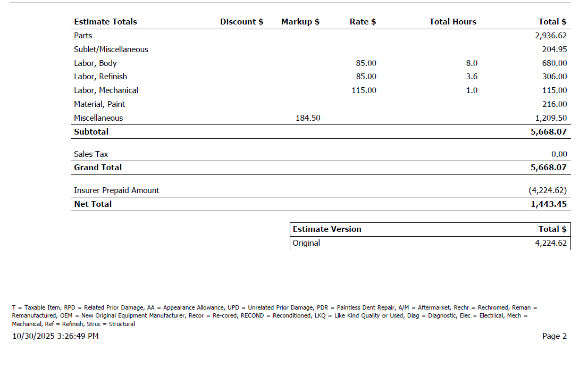Click the Parts total 2,936.62
The image size is (588, 375).
point(550,36)
